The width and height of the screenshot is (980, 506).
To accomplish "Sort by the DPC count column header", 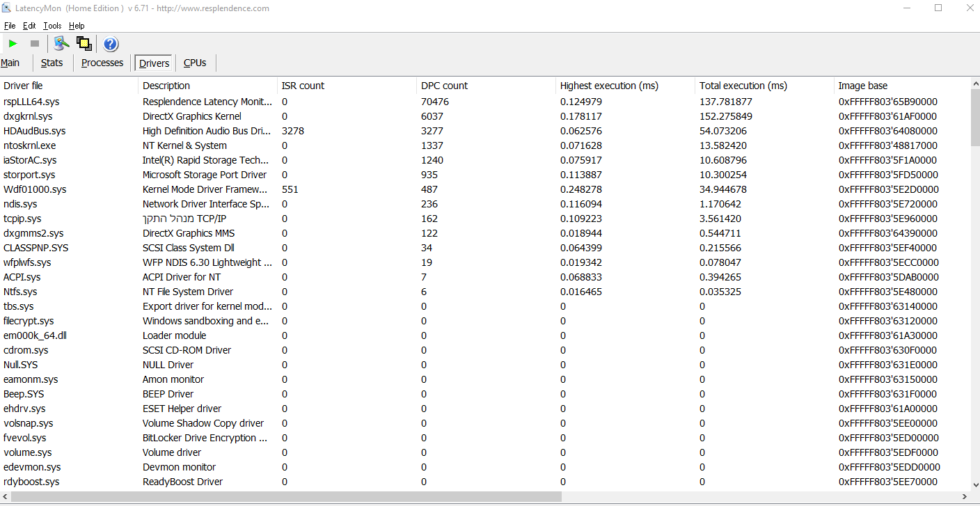I will [x=487, y=86].
